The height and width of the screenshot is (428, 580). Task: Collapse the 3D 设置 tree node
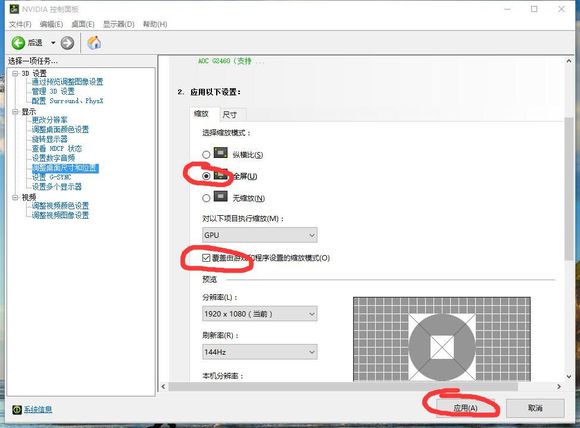pyautogui.click(x=15, y=73)
